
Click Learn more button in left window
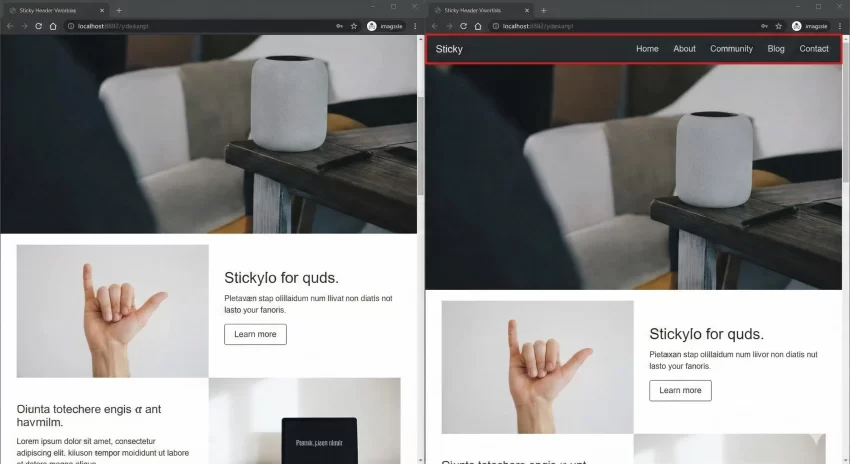(255, 334)
